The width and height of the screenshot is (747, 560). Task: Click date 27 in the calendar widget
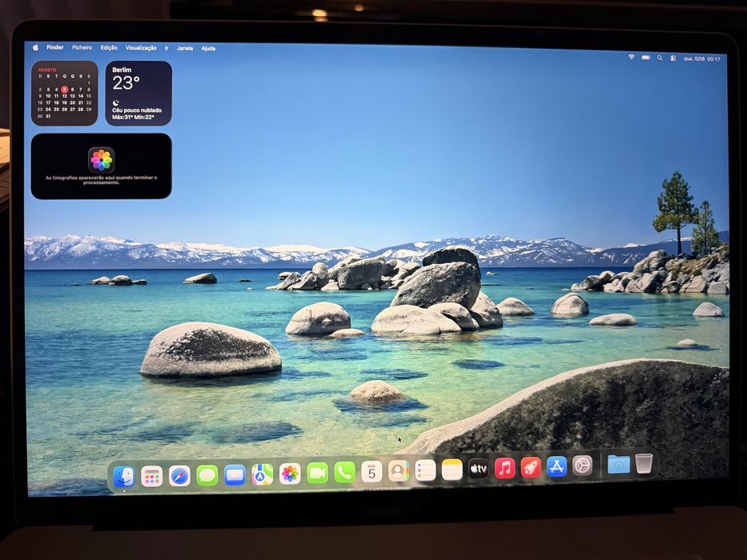pyautogui.click(x=72, y=109)
